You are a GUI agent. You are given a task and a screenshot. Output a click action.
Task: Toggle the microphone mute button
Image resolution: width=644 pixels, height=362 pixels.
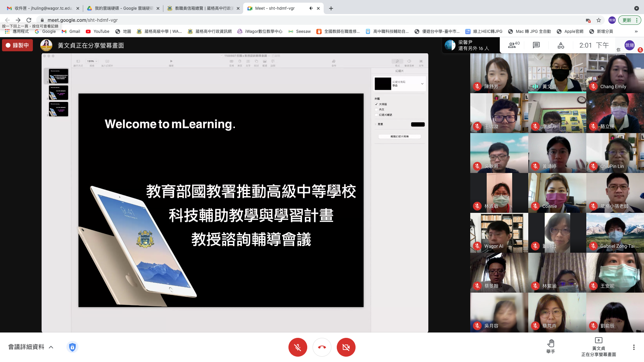[298, 347]
